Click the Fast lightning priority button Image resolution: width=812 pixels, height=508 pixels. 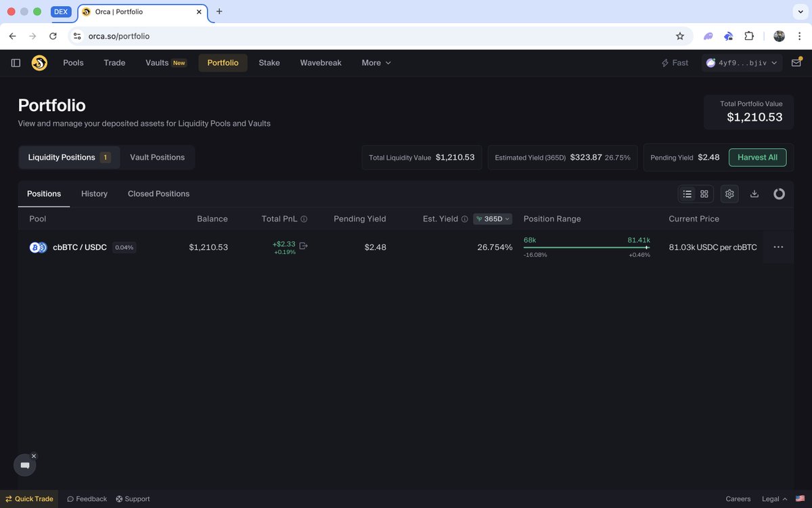coord(675,63)
